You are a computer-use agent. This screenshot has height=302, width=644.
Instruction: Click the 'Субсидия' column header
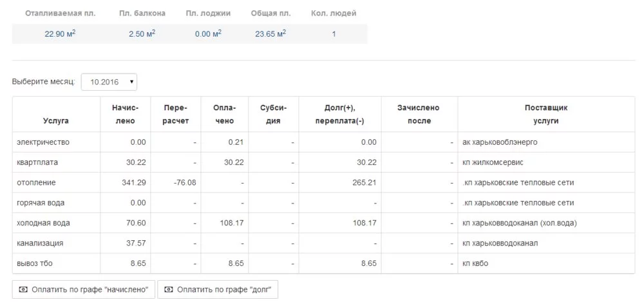pos(274,114)
